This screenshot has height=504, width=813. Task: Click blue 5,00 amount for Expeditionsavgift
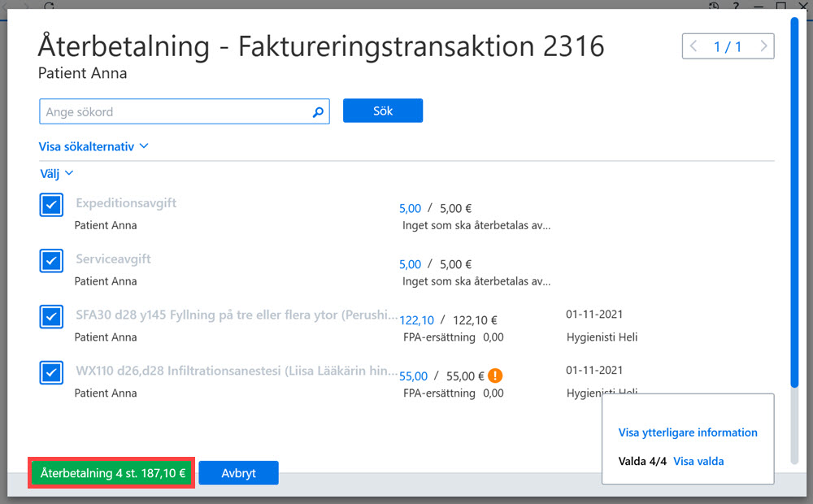(x=410, y=208)
